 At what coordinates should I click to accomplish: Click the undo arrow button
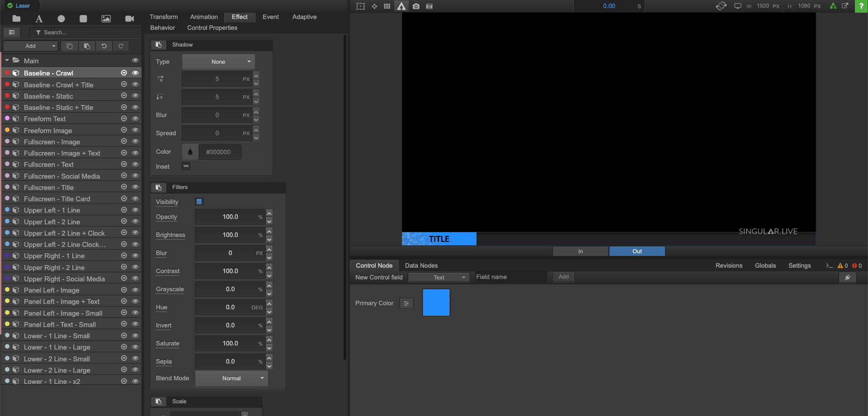(x=104, y=46)
